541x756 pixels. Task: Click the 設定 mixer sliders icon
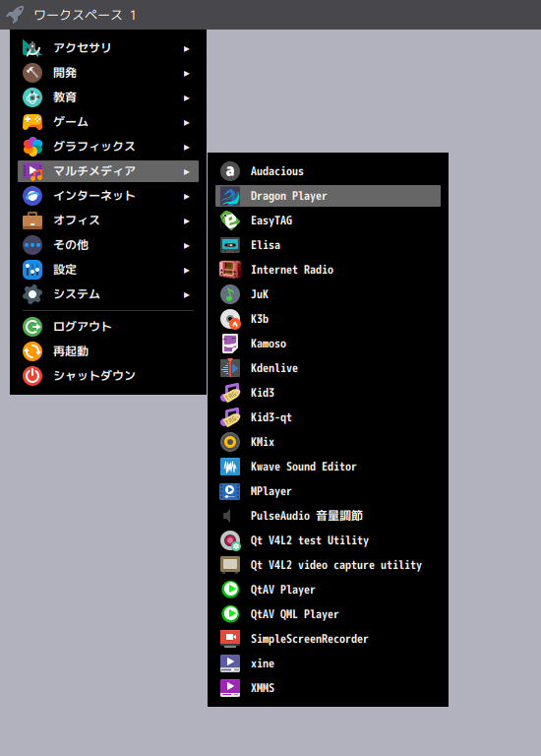tap(32, 270)
